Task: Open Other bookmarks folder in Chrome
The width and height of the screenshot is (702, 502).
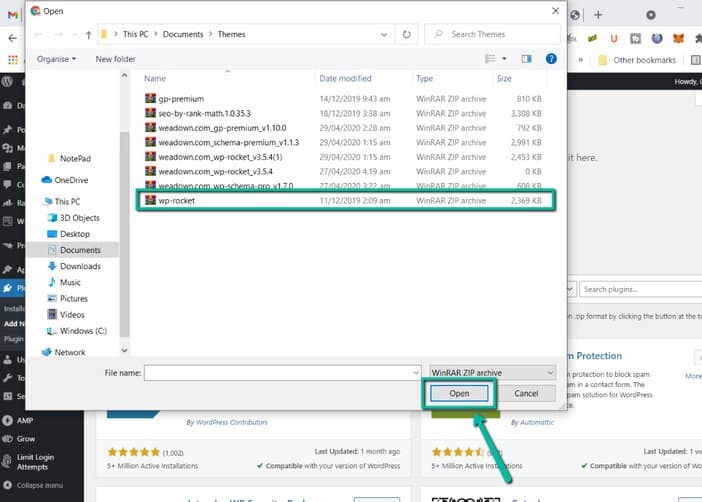Action: [637, 60]
